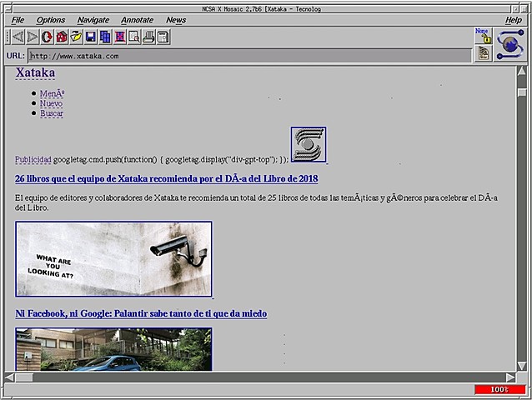This screenshot has height=400, width=532.
Task: Click the document source icon beside URL
Action: click(483, 53)
